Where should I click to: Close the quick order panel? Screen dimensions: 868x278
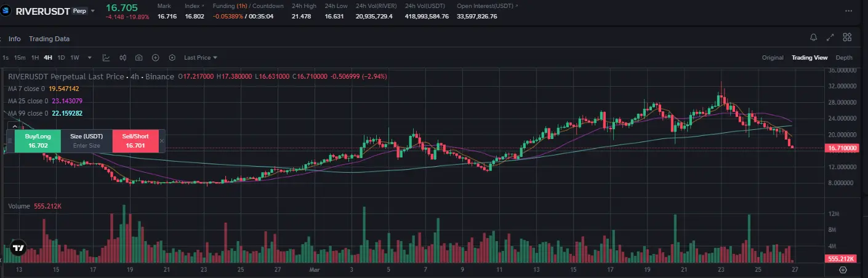coord(162,141)
